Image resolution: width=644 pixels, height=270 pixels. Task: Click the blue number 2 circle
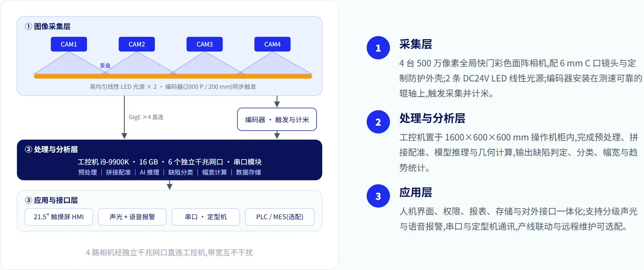(378, 122)
